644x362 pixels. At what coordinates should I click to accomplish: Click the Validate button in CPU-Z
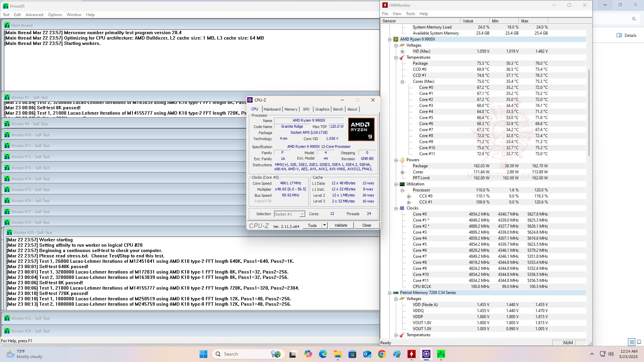pos(340,225)
